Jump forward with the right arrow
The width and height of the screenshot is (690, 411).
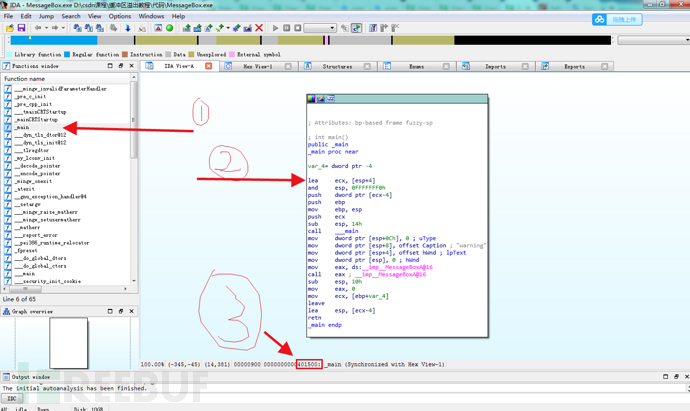(55, 28)
